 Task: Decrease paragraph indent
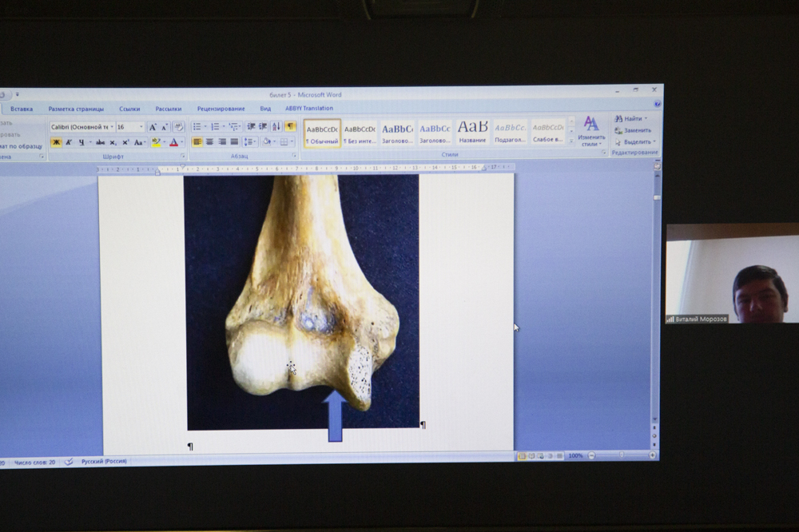[251, 126]
